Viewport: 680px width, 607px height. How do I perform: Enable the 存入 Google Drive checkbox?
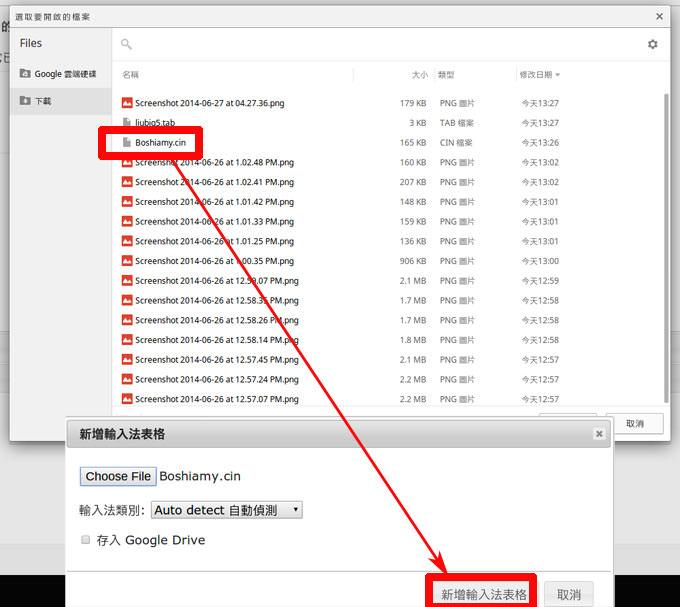pos(85,540)
